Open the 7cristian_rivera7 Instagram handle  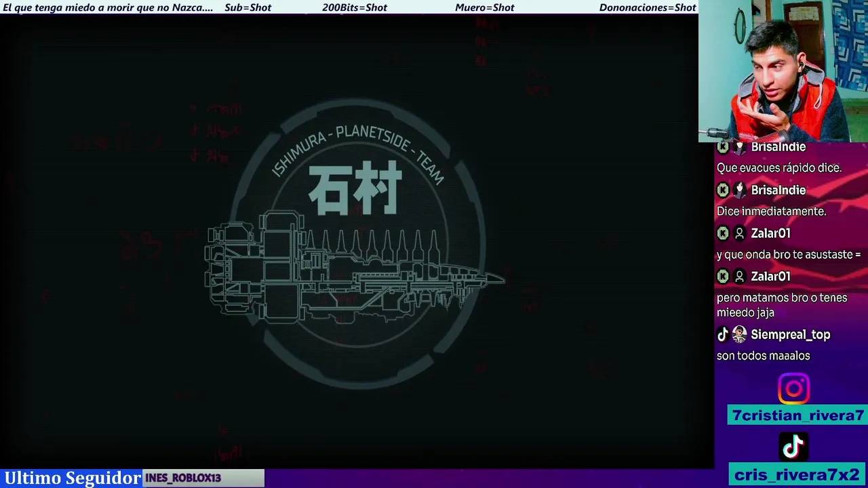(797, 415)
